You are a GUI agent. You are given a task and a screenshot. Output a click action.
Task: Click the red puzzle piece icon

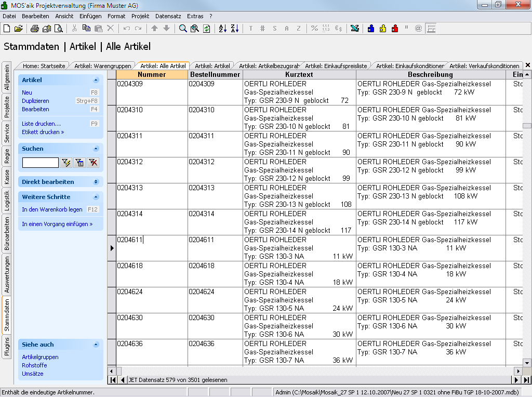click(395, 29)
